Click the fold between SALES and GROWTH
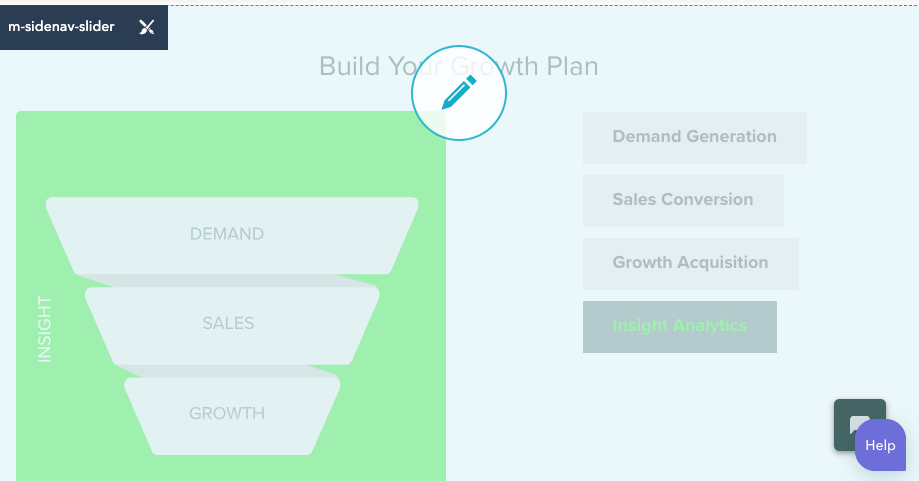The image size is (919, 481). point(229,371)
